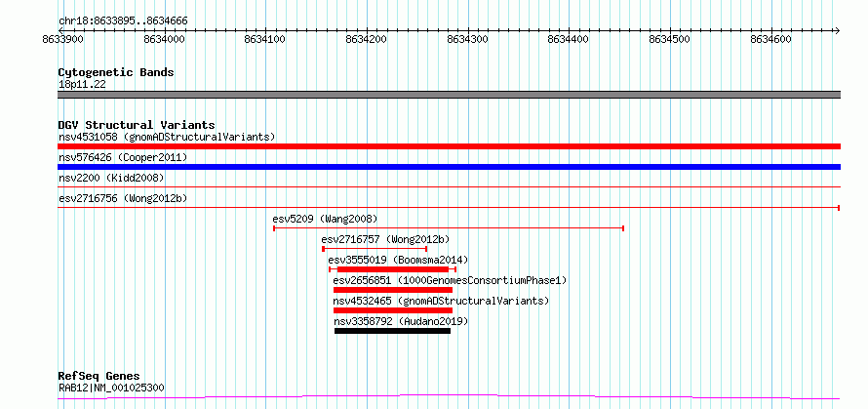Select the nsv4532465 red variant bar
The width and height of the screenshot is (868, 409).
pyautogui.click(x=393, y=310)
